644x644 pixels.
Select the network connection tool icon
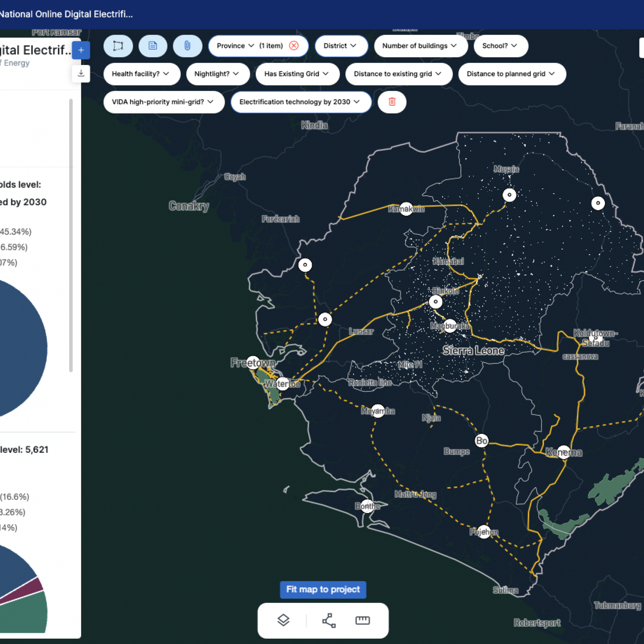tap(329, 620)
